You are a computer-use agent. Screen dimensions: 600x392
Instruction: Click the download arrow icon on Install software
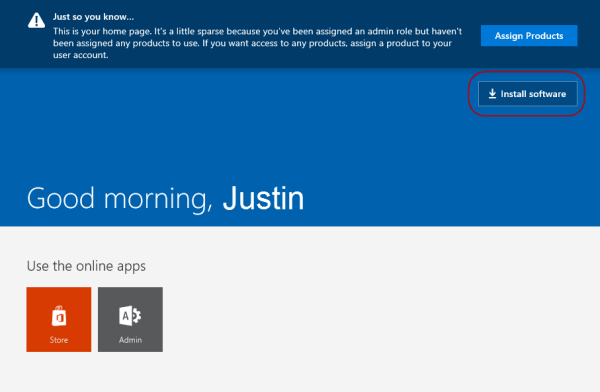[492, 94]
